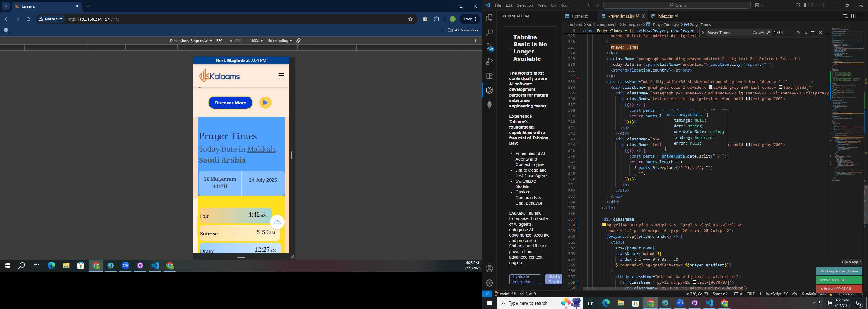Toggle Match Case in find widget

755,33
